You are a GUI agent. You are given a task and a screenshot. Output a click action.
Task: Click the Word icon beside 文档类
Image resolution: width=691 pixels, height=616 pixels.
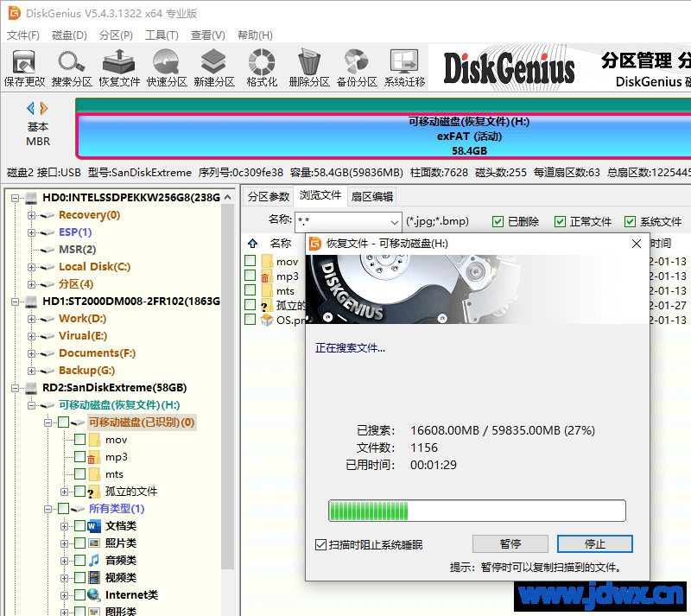pos(93,526)
